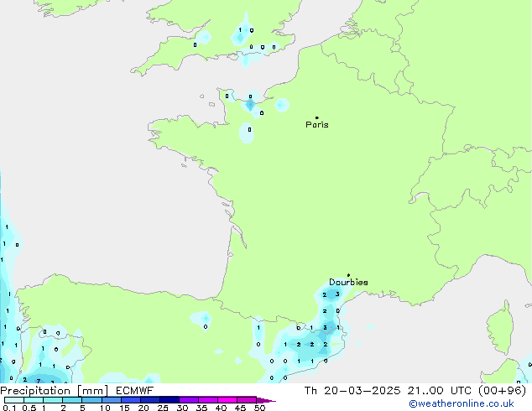Click the Dourbies town label
This screenshot has width=532, height=411.
coord(348,282)
